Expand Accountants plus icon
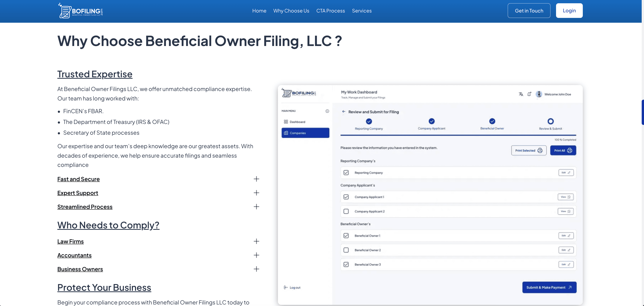The width and height of the screenshot is (644, 306). click(256, 255)
